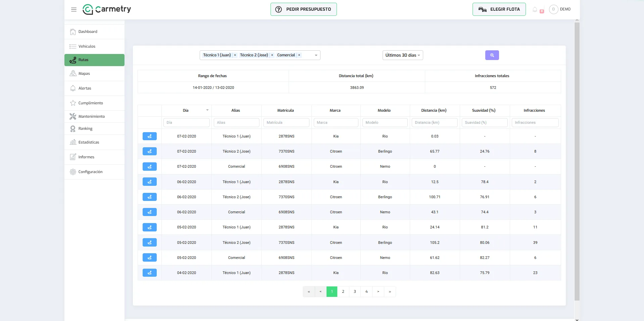This screenshot has width=644, height=321.
Task: Open Mantenimiento in sidebar
Action: [x=94, y=116]
